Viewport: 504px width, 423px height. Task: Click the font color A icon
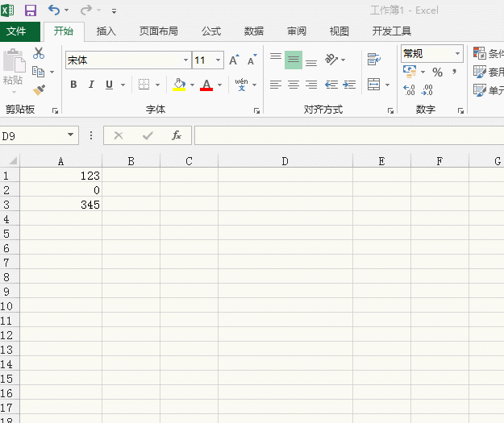pos(206,85)
